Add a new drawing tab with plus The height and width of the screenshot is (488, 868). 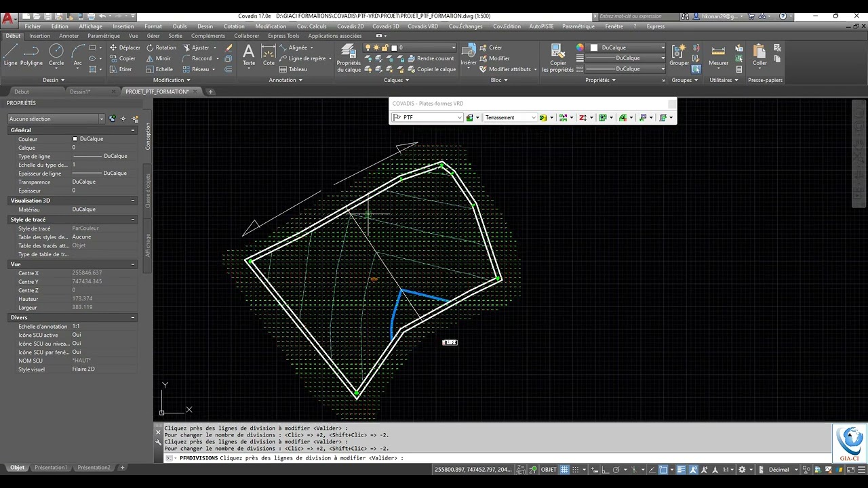(211, 91)
